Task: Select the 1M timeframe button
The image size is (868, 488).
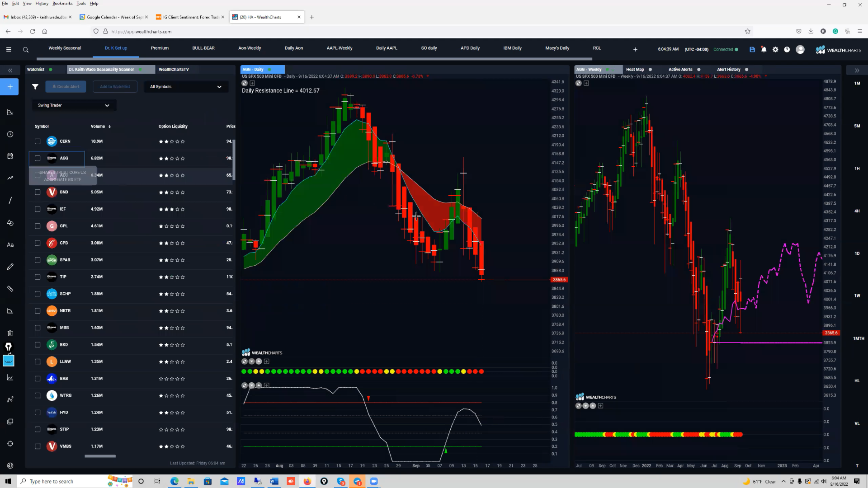Action: pos(857,83)
